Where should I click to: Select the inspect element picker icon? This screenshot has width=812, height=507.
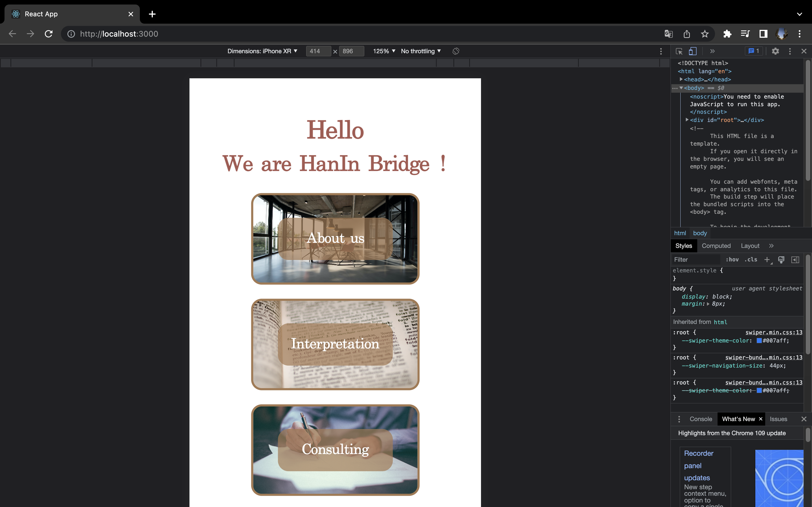pyautogui.click(x=679, y=51)
